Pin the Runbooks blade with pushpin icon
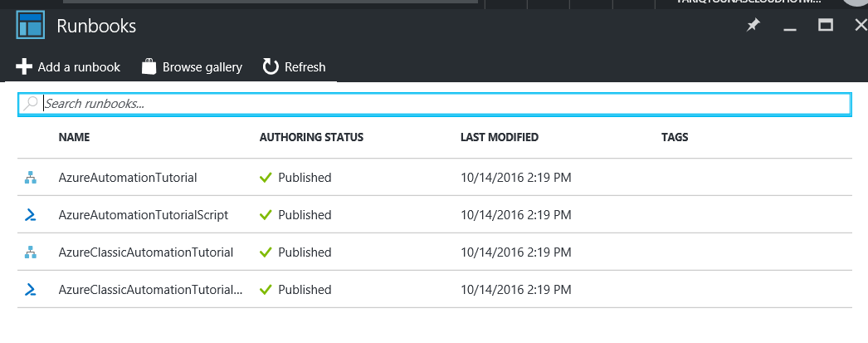This screenshot has width=868, height=343. pyautogui.click(x=753, y=26)
